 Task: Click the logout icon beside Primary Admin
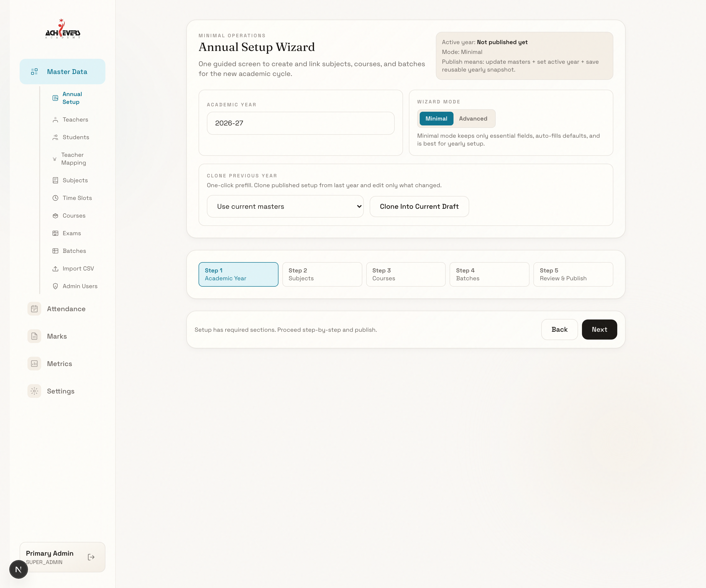point(91,557)
